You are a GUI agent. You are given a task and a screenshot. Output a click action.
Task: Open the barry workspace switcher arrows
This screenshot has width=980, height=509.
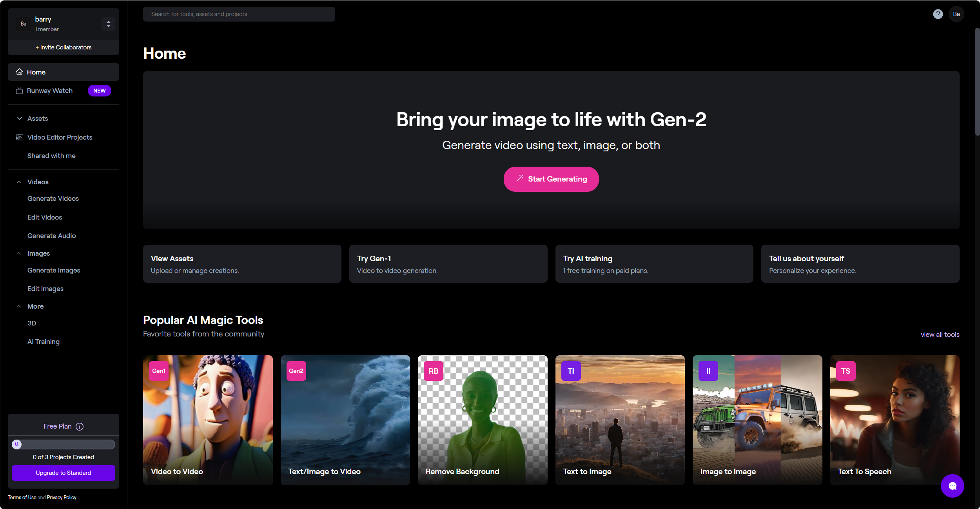tap(109, 24)
